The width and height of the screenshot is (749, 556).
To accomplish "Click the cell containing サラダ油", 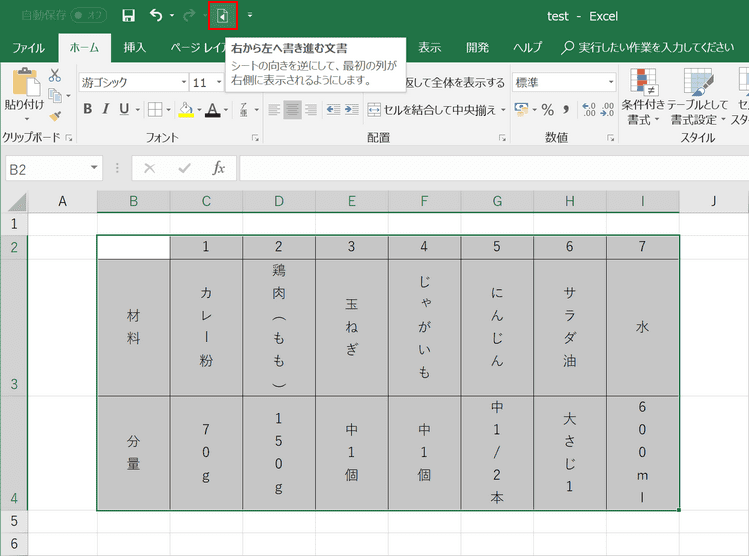I will [570, 328].
